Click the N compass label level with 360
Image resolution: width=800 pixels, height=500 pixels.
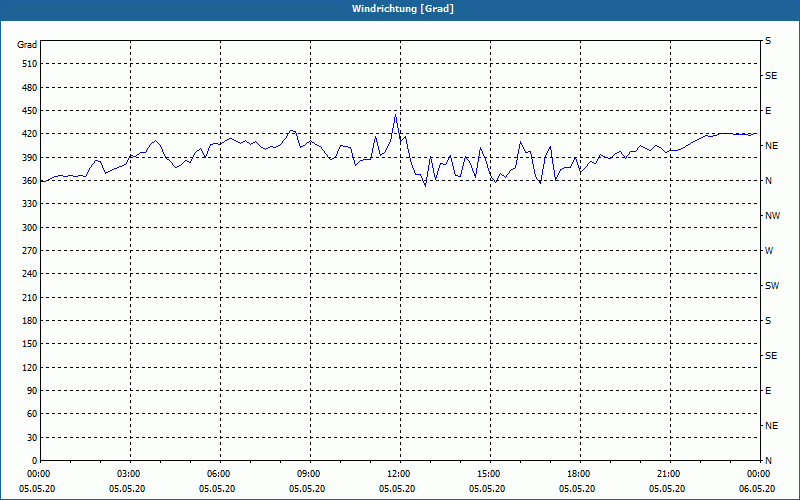coord(768,181)
